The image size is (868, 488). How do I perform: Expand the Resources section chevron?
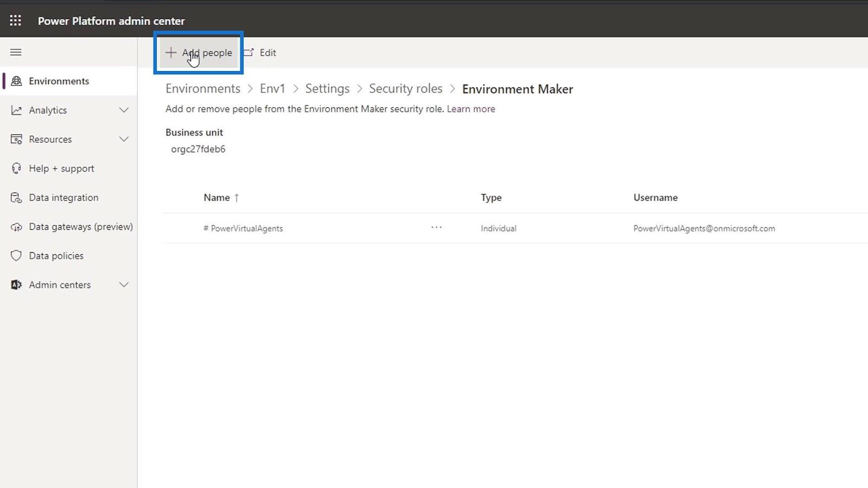[124, 139]
